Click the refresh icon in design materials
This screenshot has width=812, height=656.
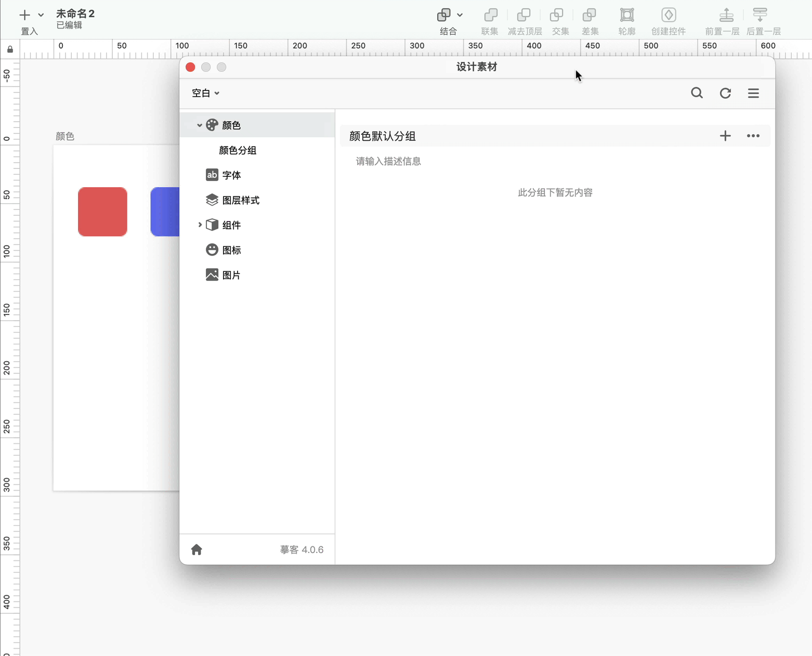[725, 93]
